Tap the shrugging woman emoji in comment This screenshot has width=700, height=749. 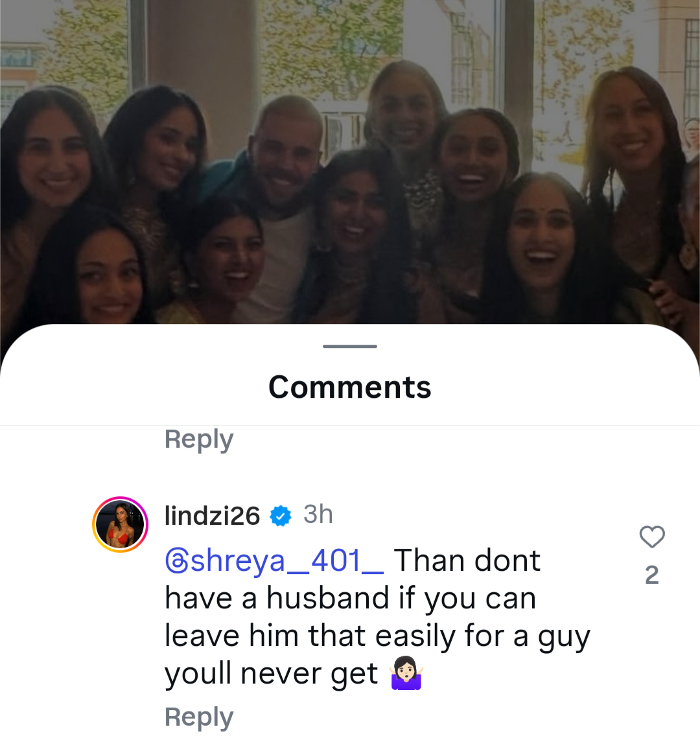[406, 673]
